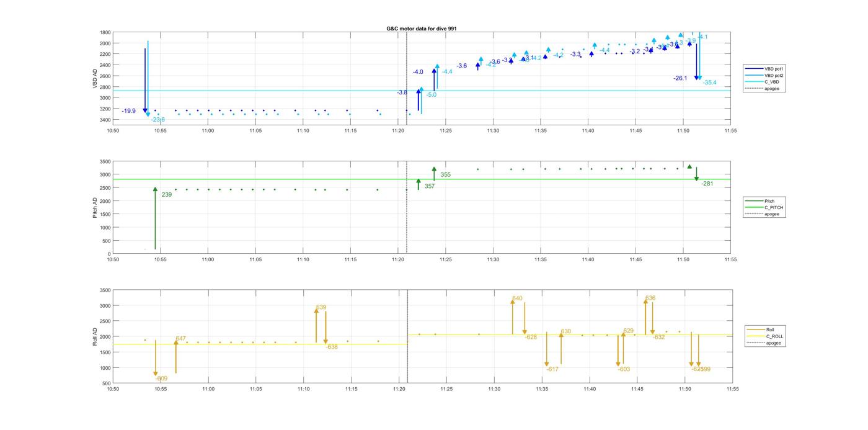Click the '-281' pitch move label

click(x=707, y=184)
